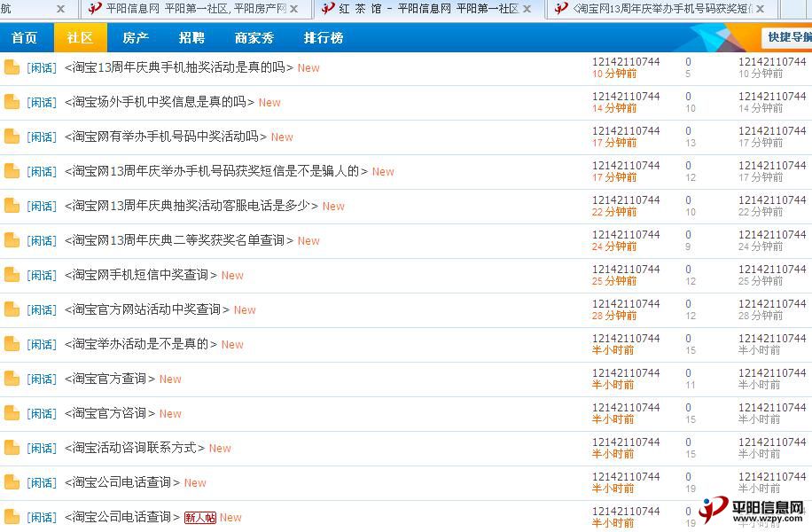Click author 12142110744 posted 14 分钟前
Viewport: 812px width, 532px height.
(x=626, y=97)
